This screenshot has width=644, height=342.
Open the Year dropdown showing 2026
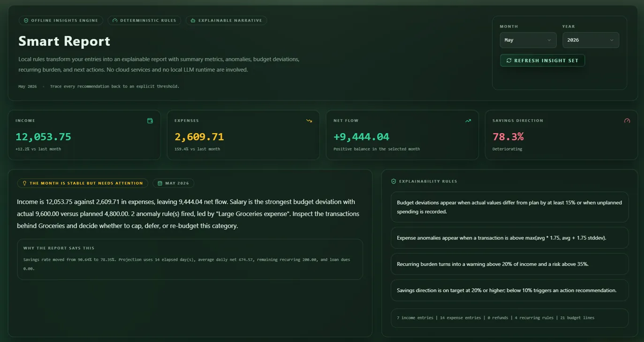[591, 40]
